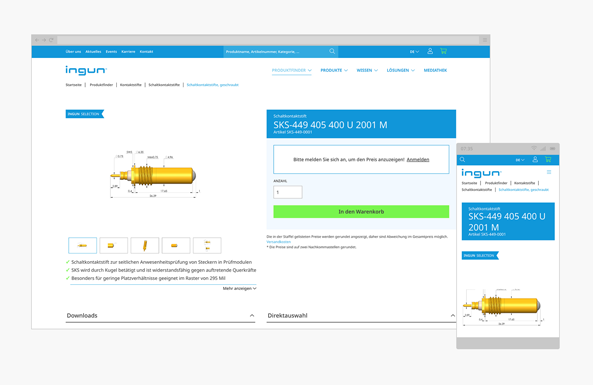The image size is (593, 385).
Task: Click the In den Warenkorb button
Action: [361, 212]
